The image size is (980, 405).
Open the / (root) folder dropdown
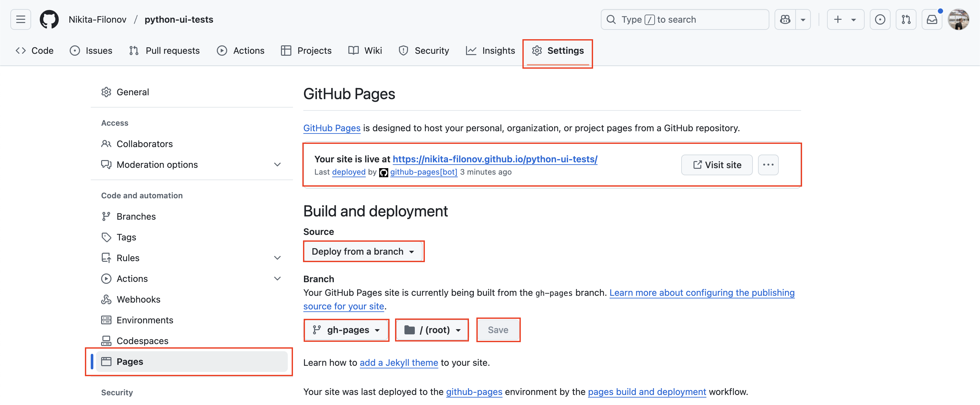coord(432,330)
